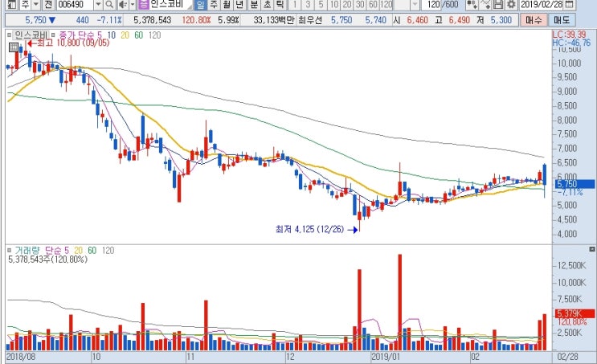
Task: Click the save chart floppy disk icon
Action: click(x=498, y=5)
